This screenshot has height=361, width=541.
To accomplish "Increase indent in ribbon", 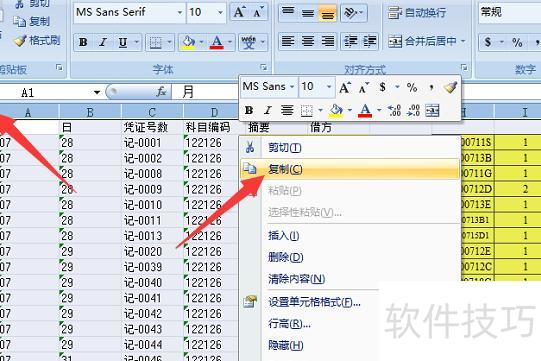I will [369, 41].
